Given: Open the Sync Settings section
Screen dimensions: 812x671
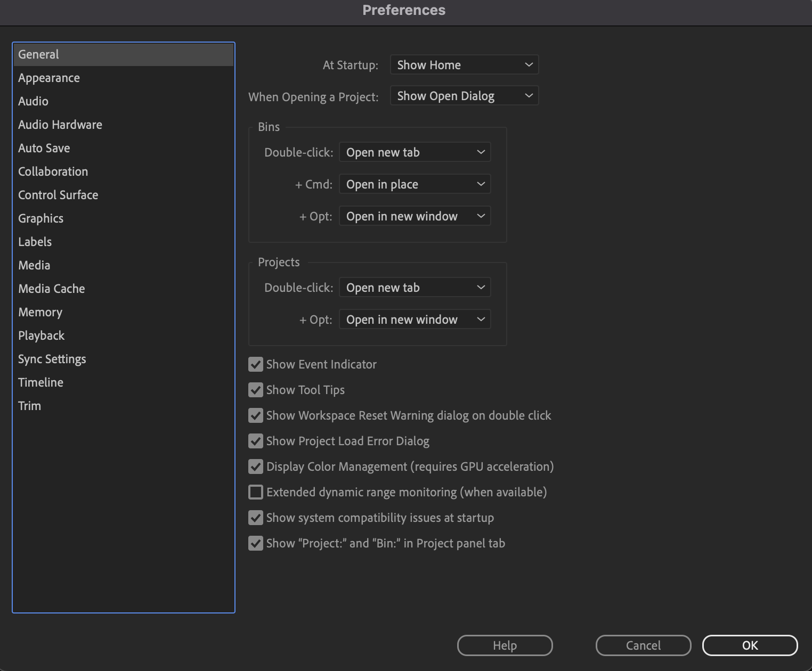Looking at the screenshot, I should coord(52,358).
